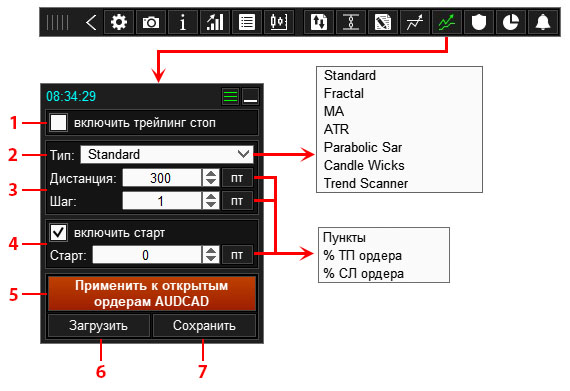Click the notepad with pencil icon
Image resolution: width=570 pixels, height=391 pixels.
coord(383,22)
